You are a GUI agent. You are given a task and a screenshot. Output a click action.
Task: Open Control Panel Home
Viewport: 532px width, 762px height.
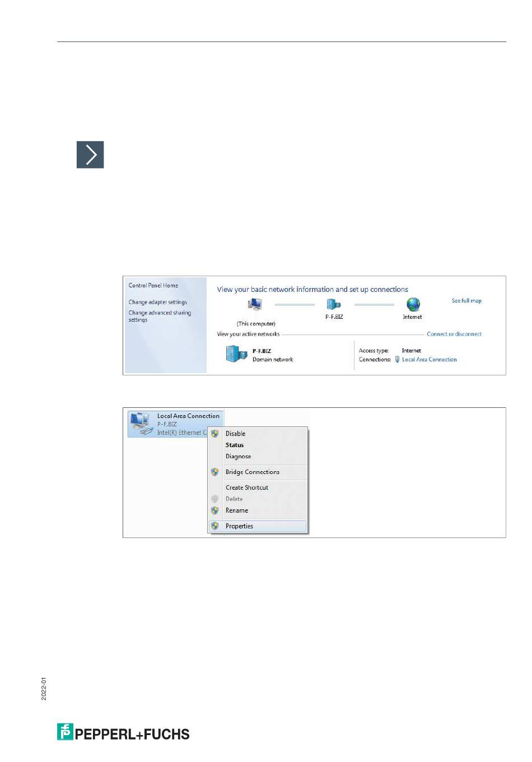click(153, 285)
